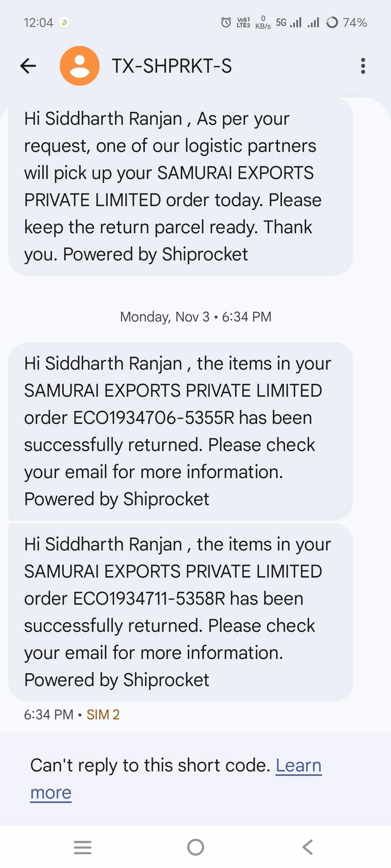Open the three-dot overflow menu
This screenshot has height=868, width=391.
363,66
